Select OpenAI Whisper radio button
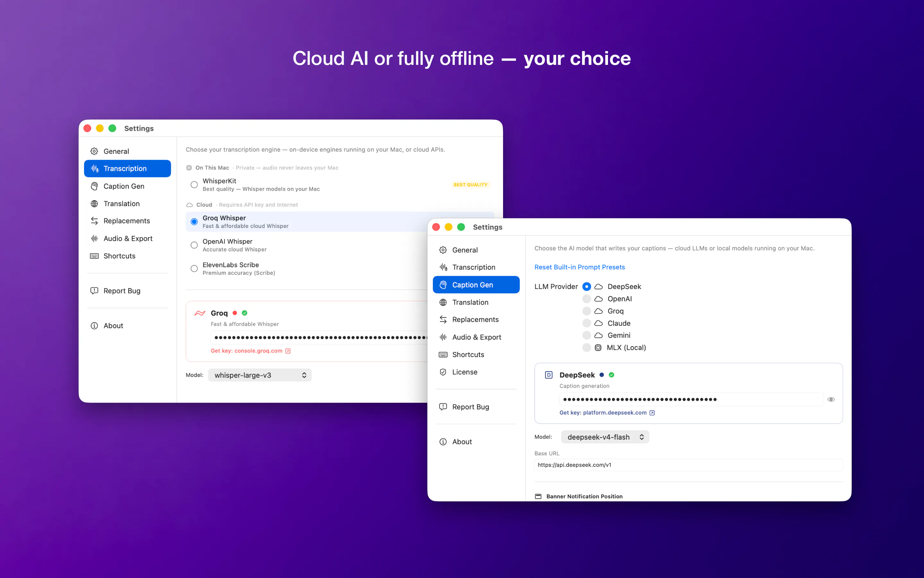This screenshot has width=924, height=578. [x=194, y=245]
